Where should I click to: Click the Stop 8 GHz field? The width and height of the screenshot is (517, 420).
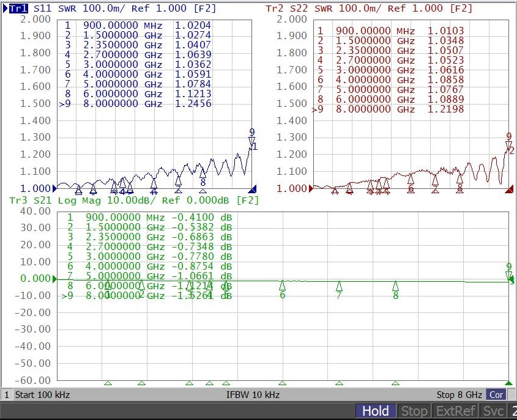tap(459, 395)
